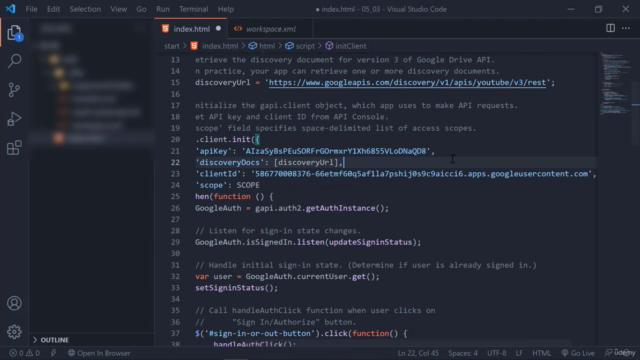This screenshot has width=640, height=360.
Task: Click the HTML language mode indicator
Action: [542, 353]
